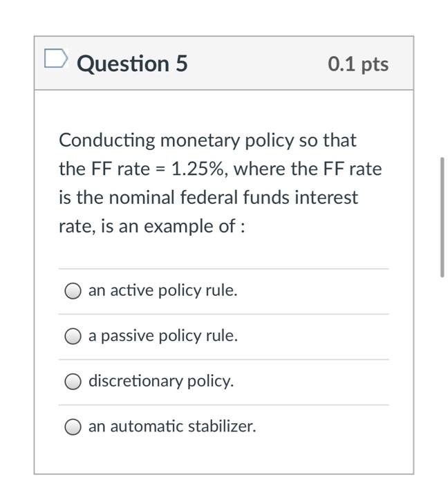Image resolution: width=448 pixels, height=484 pixels.
Task: Choose the 'a passive policy rule' radio button
Action: (x=73, y=337)
